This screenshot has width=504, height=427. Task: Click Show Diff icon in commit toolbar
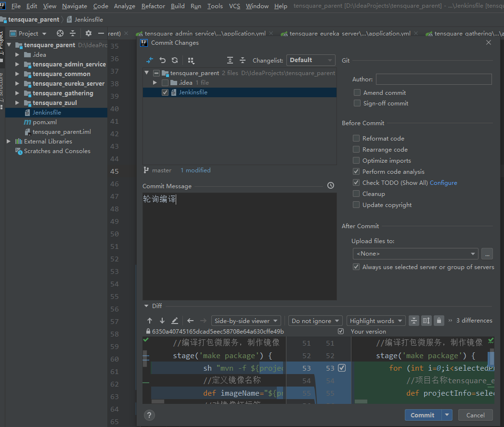[150, 60]
